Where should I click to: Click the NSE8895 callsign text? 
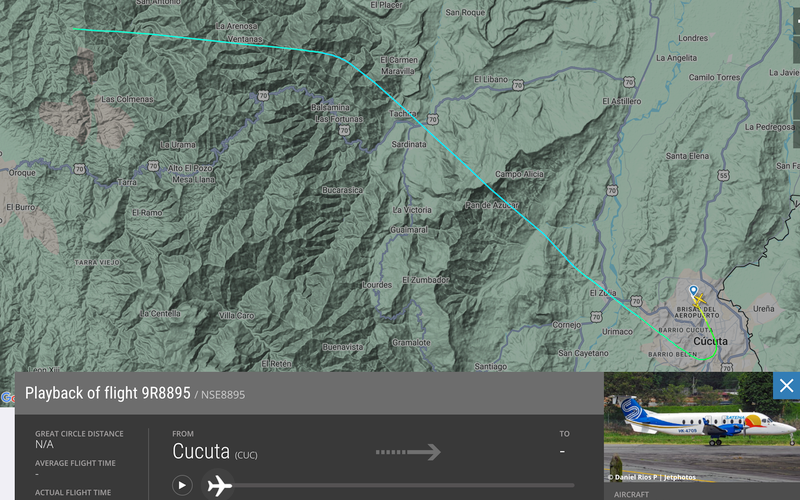(223, 395)
